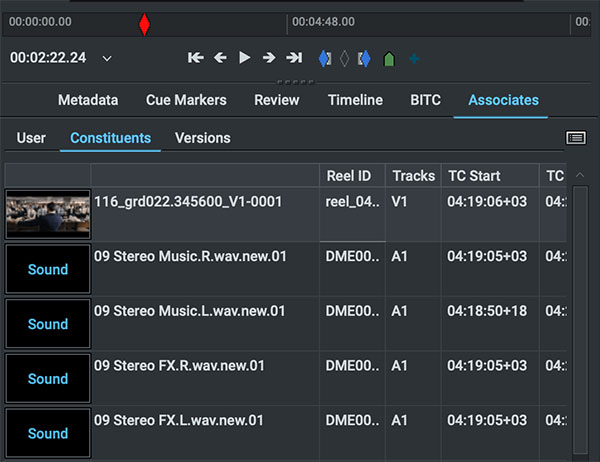
Task: Expand the timecode format dropdown
Action: tap(107, 58)
